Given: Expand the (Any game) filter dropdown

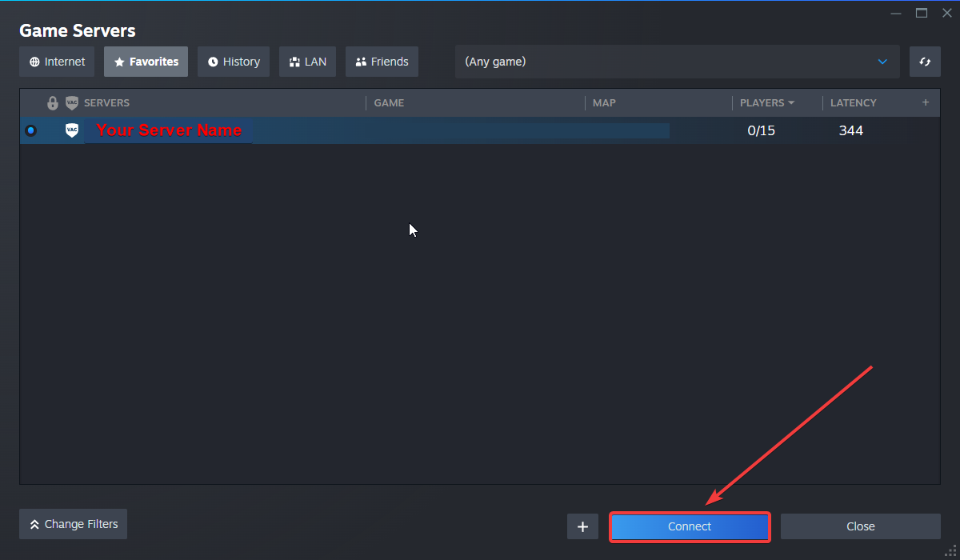Looking at the screenshot, I should [677, 62].
